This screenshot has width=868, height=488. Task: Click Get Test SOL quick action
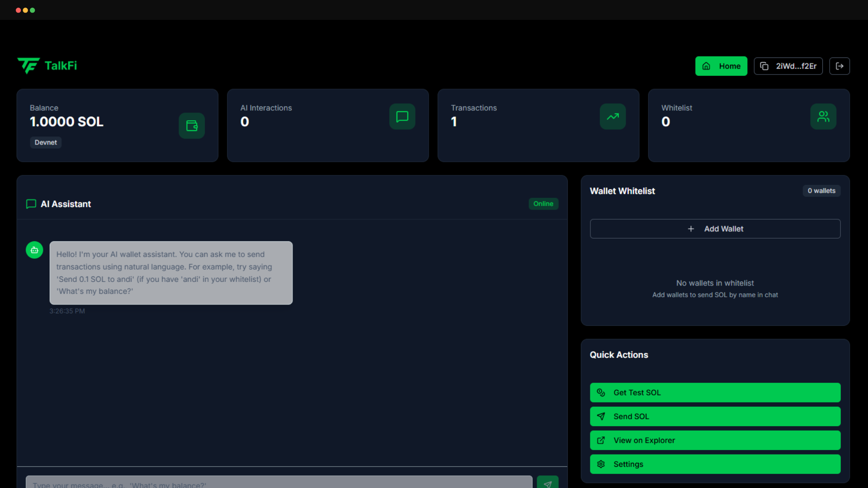pos(715,393)
